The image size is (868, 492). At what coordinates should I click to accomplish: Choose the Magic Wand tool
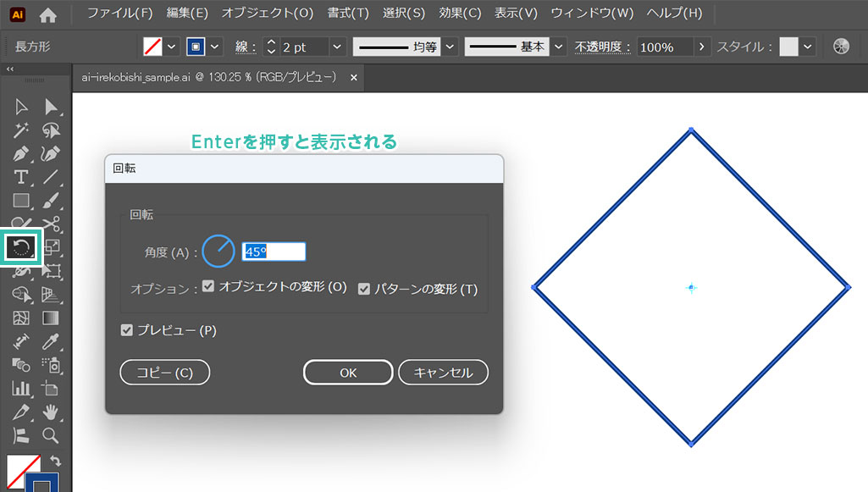(21, 130)
